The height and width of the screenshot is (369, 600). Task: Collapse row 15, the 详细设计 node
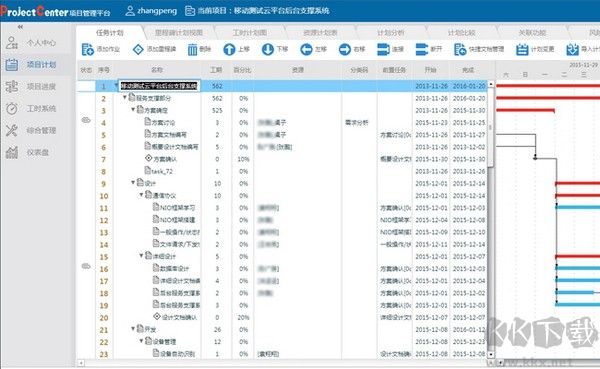(x=141, y=256)
